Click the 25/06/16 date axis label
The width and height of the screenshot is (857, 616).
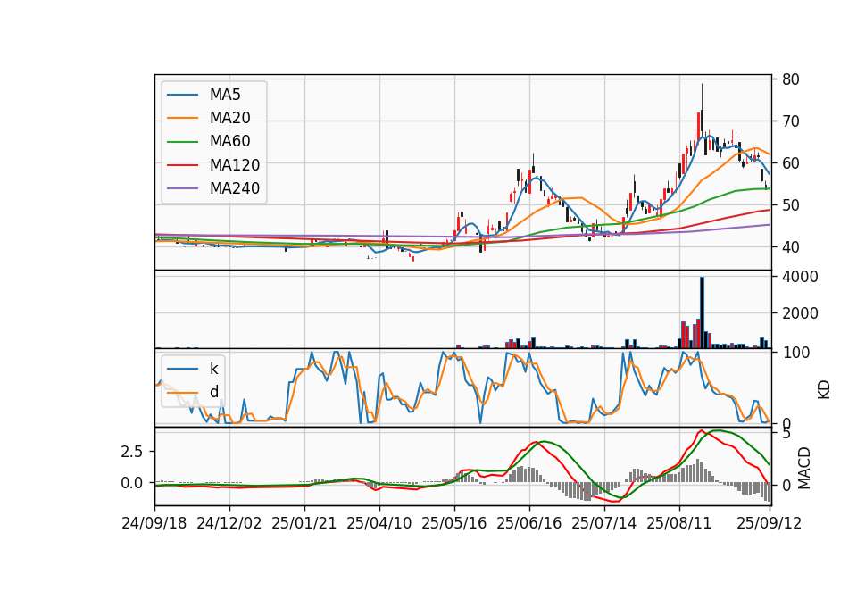coord(529,523)
